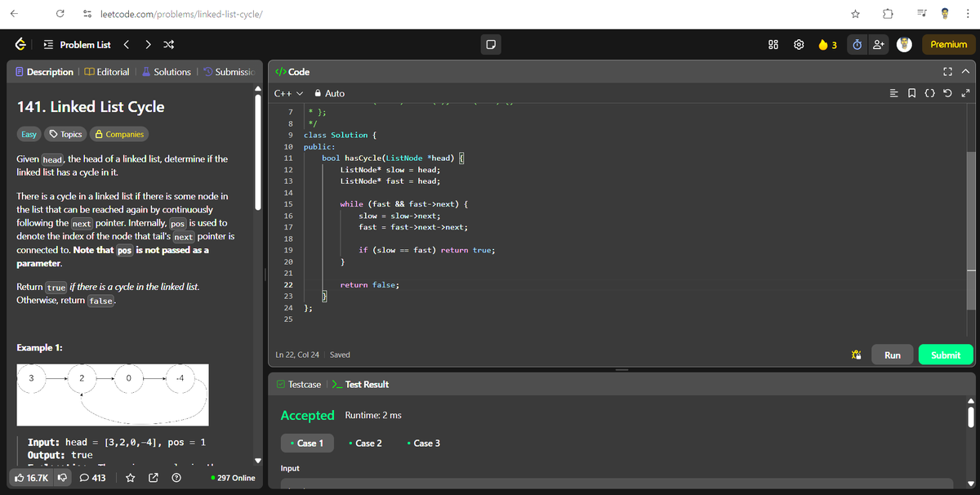Viewport: 980px width, 495px height.
Task: Click the 'Accepted' result text
Action: [x=307, y=415]
